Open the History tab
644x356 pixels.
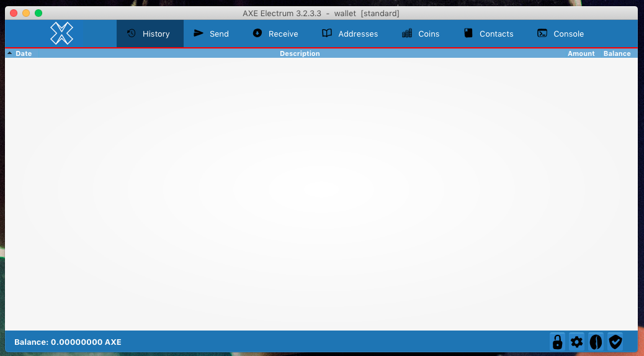[x=150, y=34]
